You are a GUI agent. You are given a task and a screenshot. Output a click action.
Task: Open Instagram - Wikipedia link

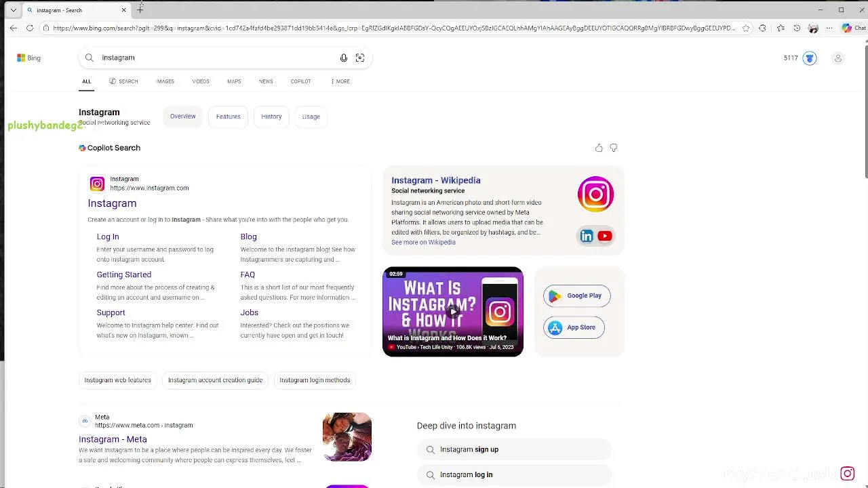pos(436,180)
